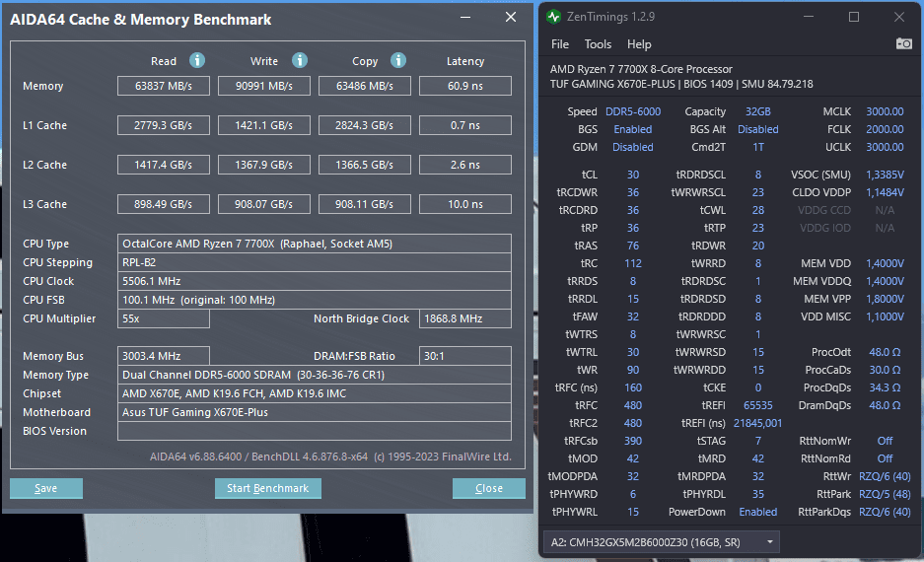
Task: Take a screenshot with ZenTimings camera icon
Action: [x=903, y=43]
